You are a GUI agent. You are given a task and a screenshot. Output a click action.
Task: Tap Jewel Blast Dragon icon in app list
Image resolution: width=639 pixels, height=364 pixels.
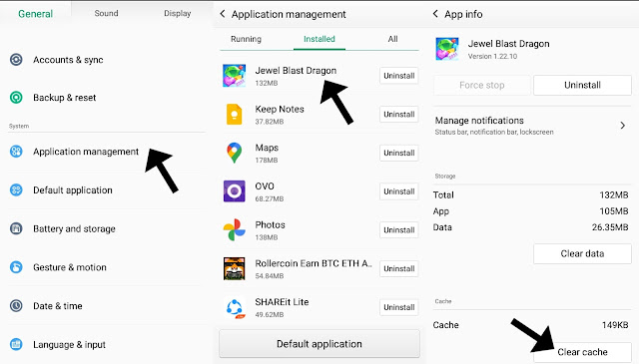[235, 76]
